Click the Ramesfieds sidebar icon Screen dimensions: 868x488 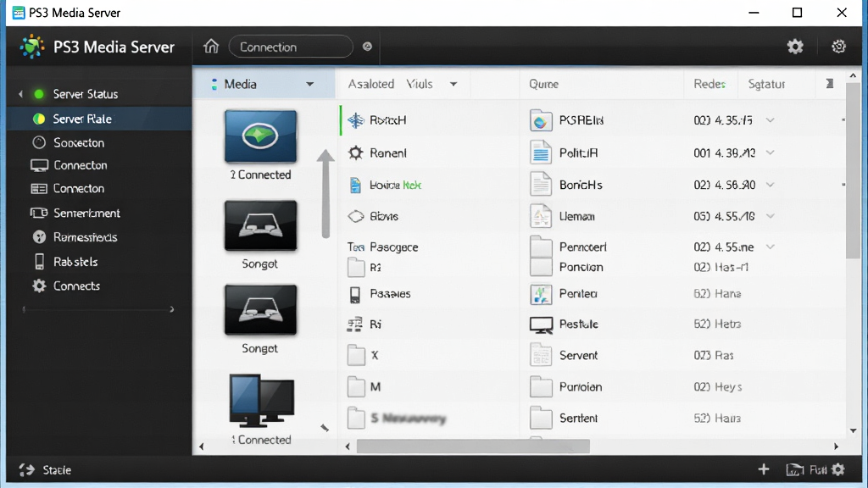[39, 237]
